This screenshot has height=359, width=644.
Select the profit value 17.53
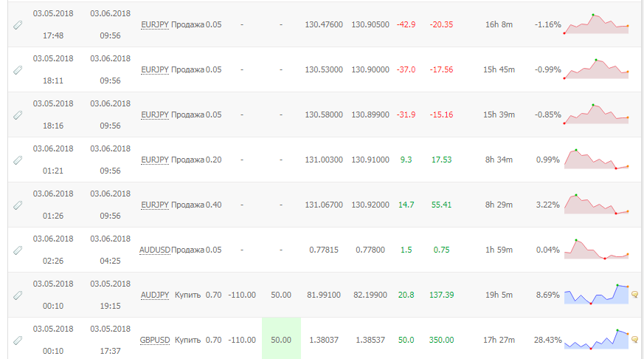[442, 160]
